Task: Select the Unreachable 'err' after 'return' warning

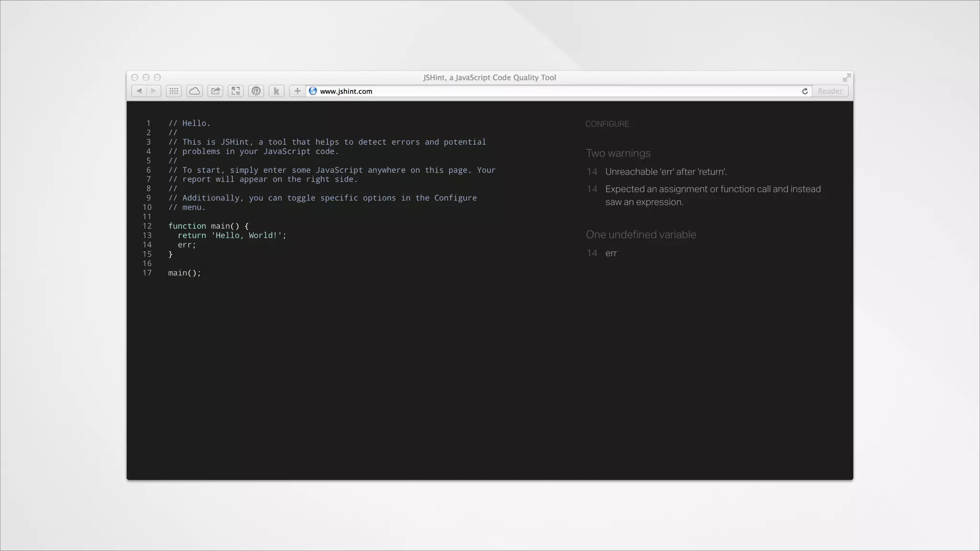Action: pyautogui.click(x=666, y=172)
